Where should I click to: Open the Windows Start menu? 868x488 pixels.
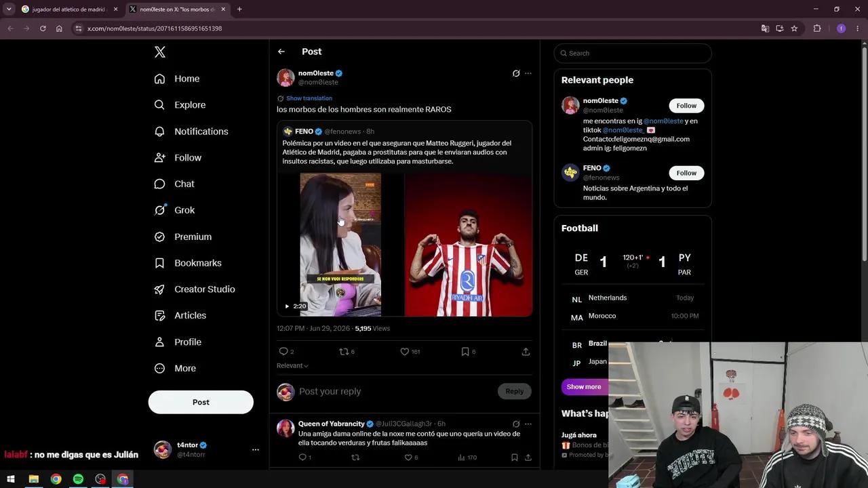coord(11,479)
